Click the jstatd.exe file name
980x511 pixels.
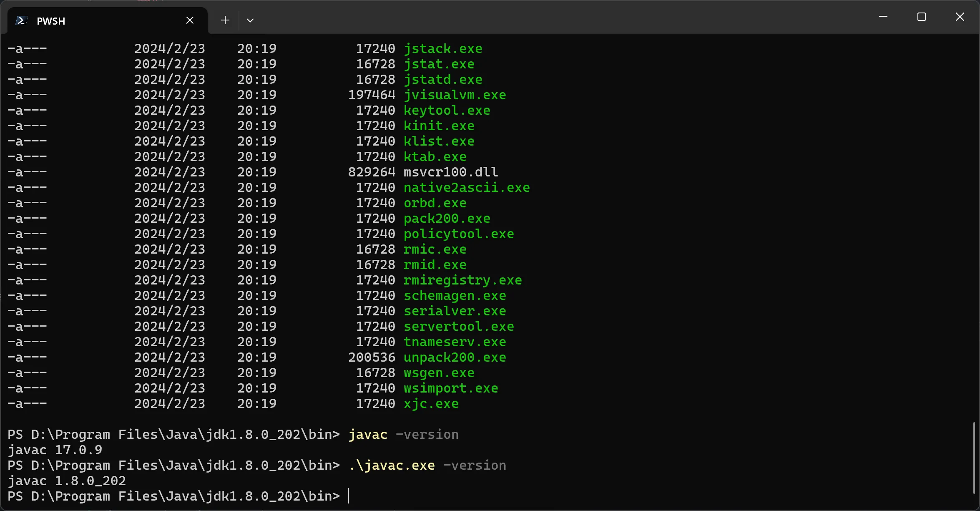click(443, 80)
